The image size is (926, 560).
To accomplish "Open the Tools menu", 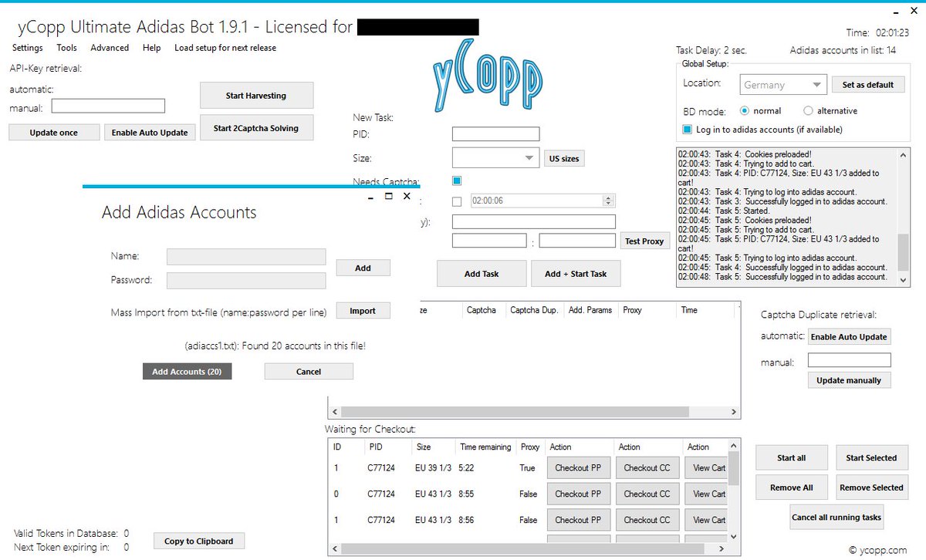I will coord(67,48).
